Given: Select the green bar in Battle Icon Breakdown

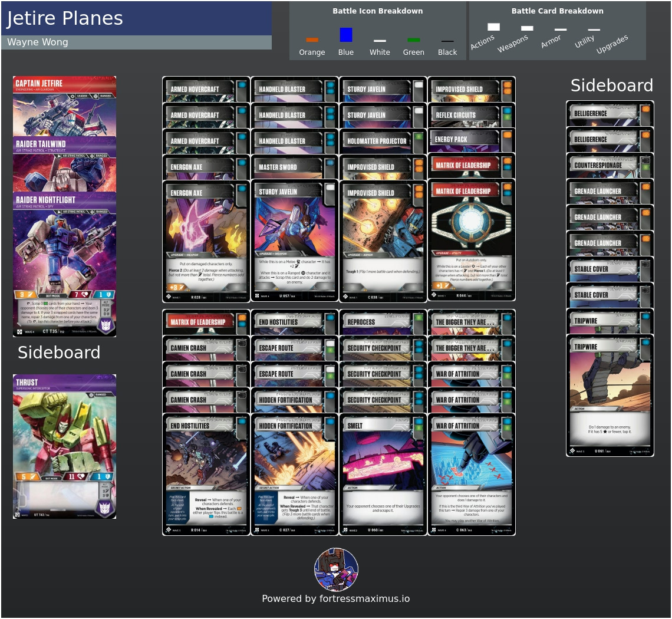Looking at the screenshot, I should [414, 40].
